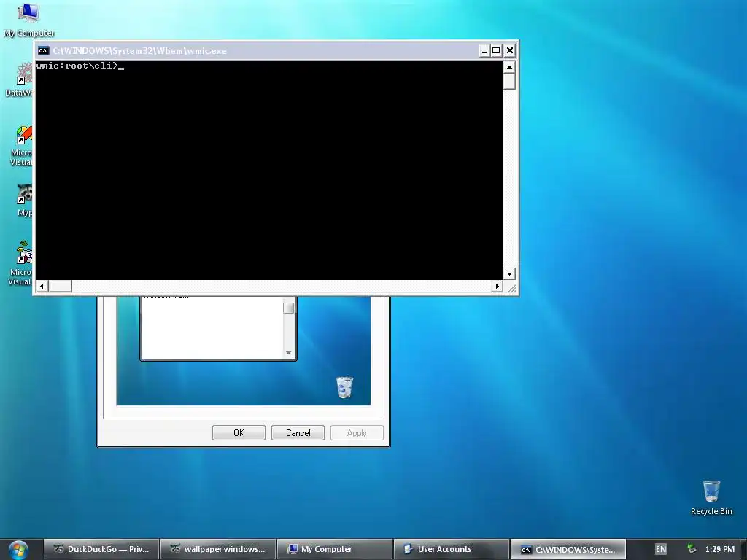Maximize the wmic.exe console window

496,50
